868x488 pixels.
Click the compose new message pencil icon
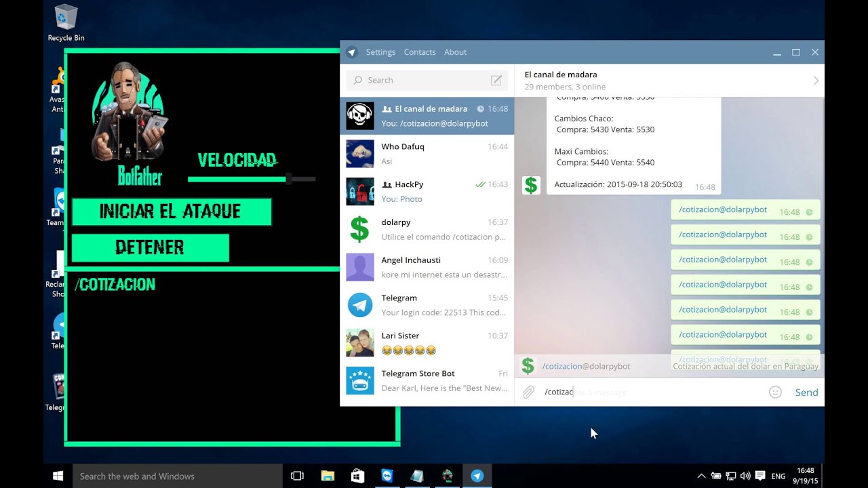point(496,80)
